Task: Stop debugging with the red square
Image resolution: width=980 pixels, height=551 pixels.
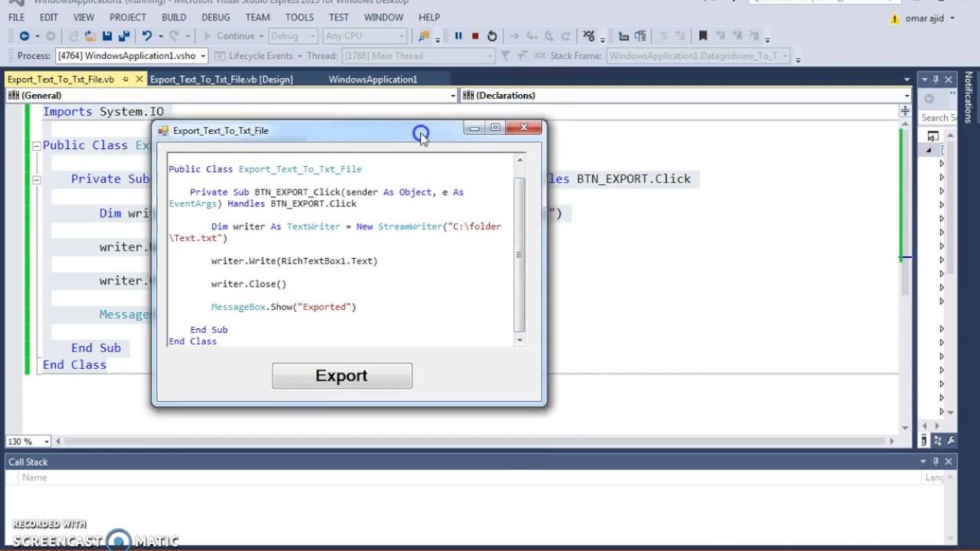Action: [x=475, y=36]
